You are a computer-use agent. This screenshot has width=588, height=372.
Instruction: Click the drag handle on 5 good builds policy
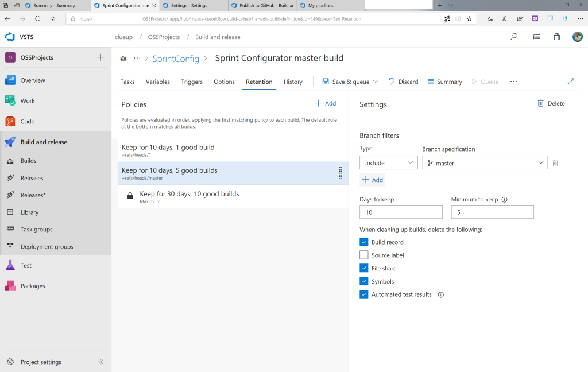coord(341,173)
